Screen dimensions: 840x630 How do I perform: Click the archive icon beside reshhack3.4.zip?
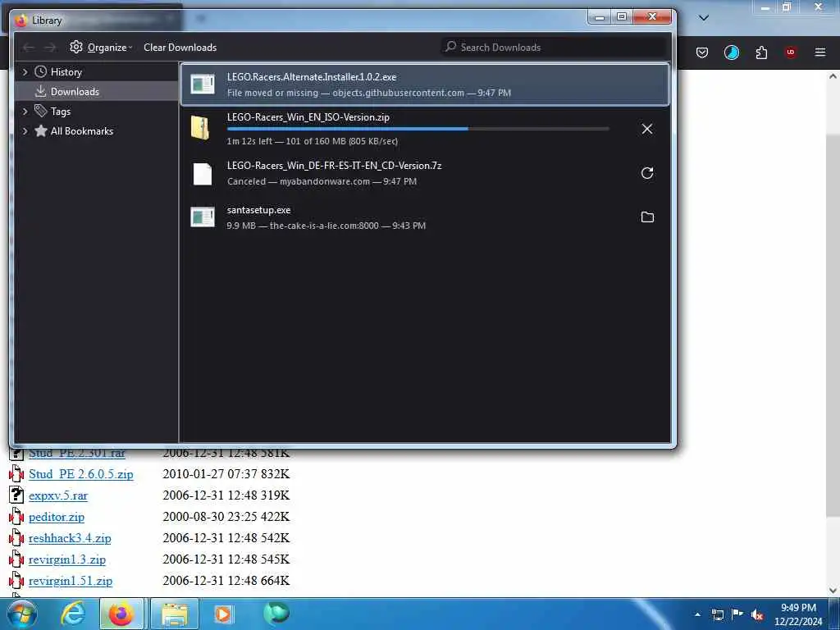(16, 538)
